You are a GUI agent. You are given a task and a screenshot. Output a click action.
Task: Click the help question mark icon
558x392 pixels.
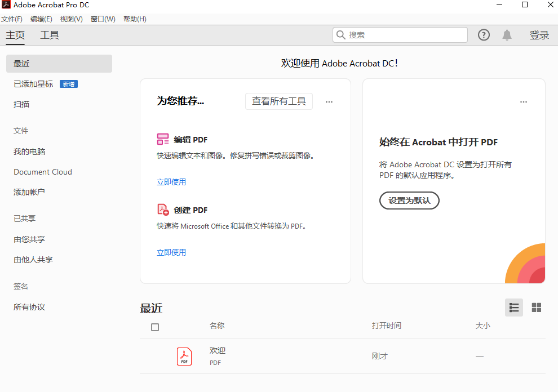[484, 35]
